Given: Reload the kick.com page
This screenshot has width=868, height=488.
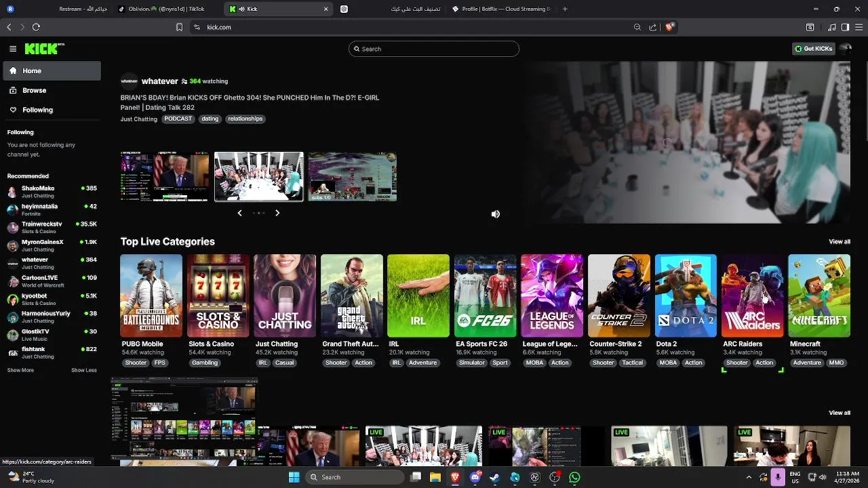Looking at the screenshot, I should [x=36, y=27].
